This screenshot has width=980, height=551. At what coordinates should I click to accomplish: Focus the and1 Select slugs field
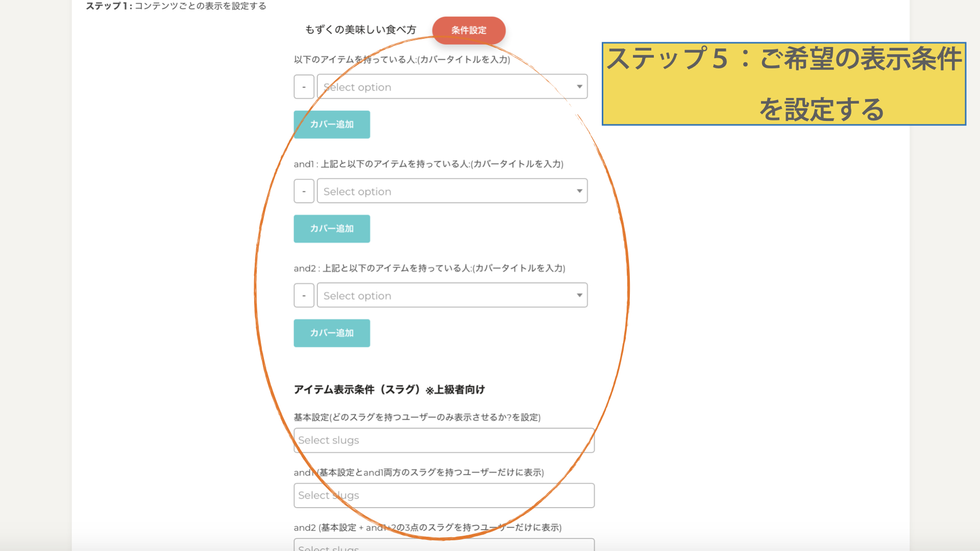444,495
